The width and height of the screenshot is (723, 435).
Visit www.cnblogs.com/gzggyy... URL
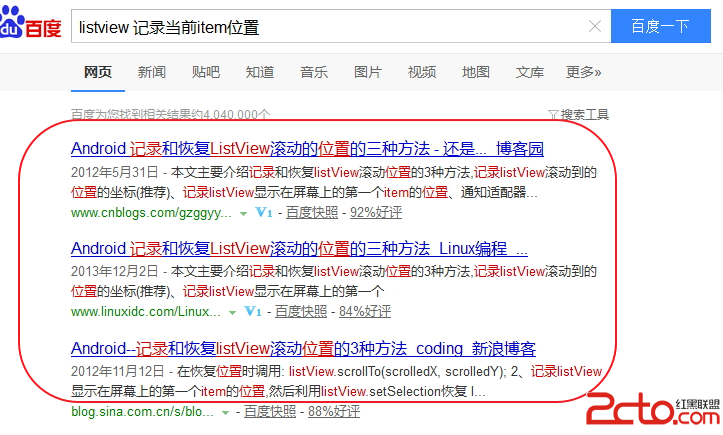coord(151,213)
